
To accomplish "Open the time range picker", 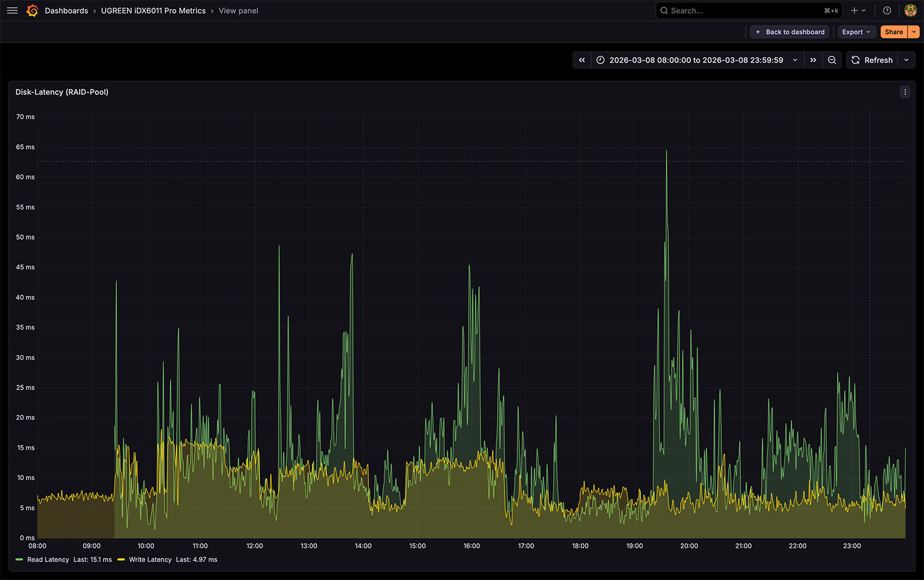I will pyautogui.click(x=696, y=60).
